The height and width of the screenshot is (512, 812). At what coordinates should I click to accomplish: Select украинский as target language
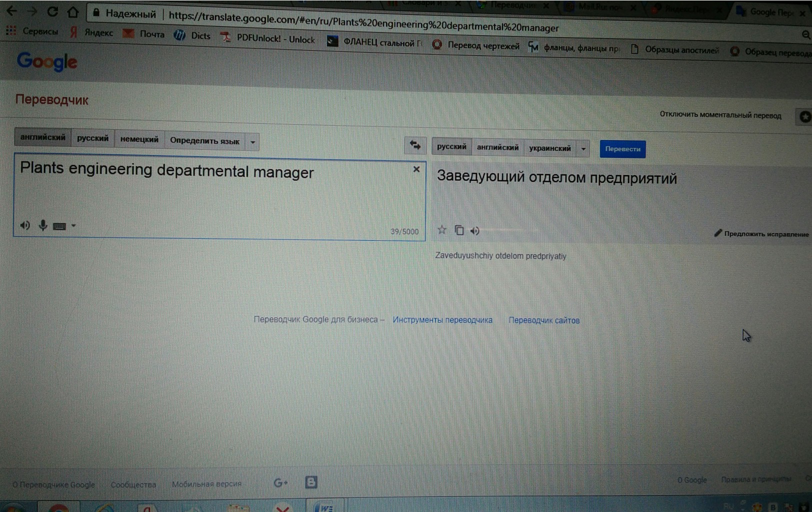coord(549,148)
